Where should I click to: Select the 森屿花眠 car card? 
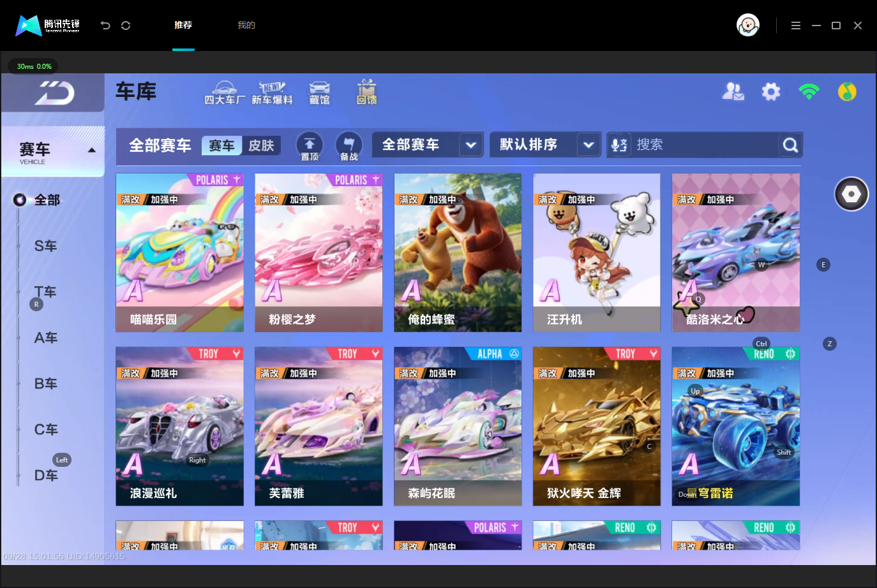[x=458, y=426]
